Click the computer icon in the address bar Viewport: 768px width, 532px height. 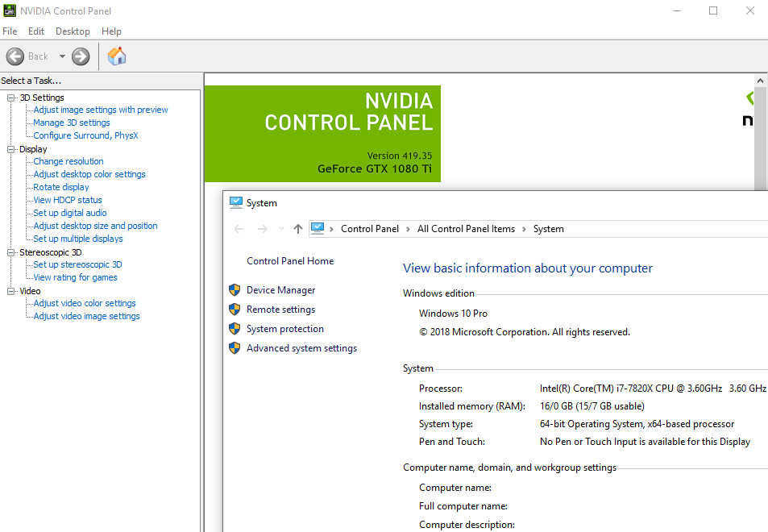click(x=318, y=229)
